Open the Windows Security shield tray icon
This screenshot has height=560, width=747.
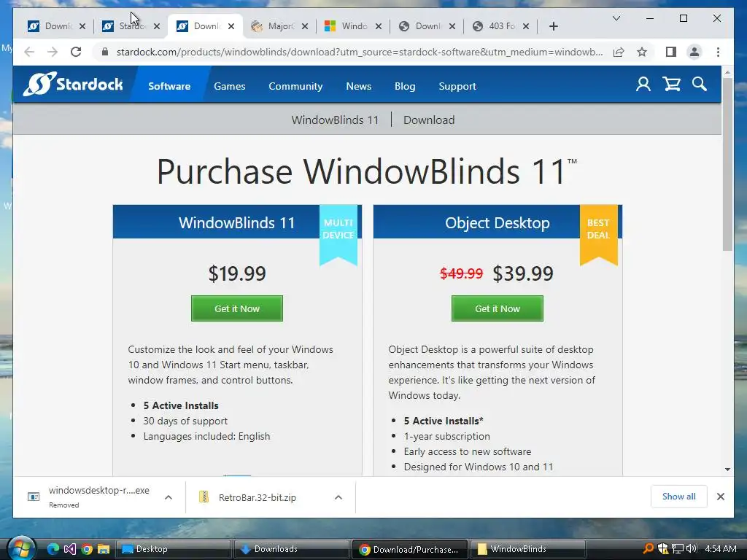(x=662, y=548)
